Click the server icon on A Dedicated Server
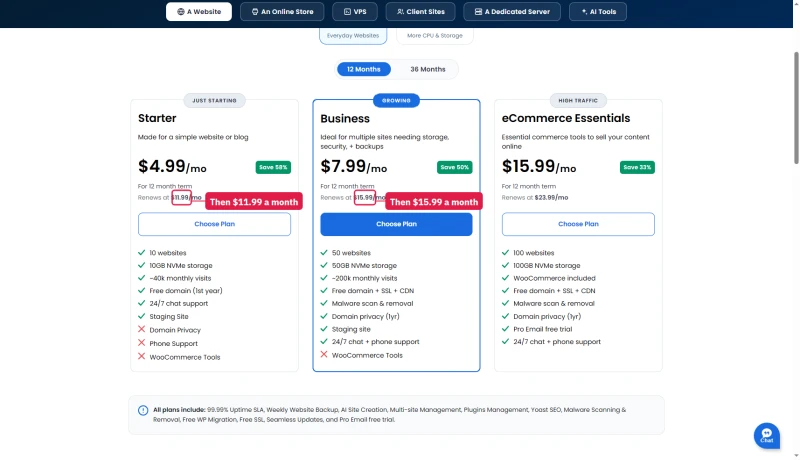Image resolution: width=800 pixels, height=460 pixels. [478, 11]
